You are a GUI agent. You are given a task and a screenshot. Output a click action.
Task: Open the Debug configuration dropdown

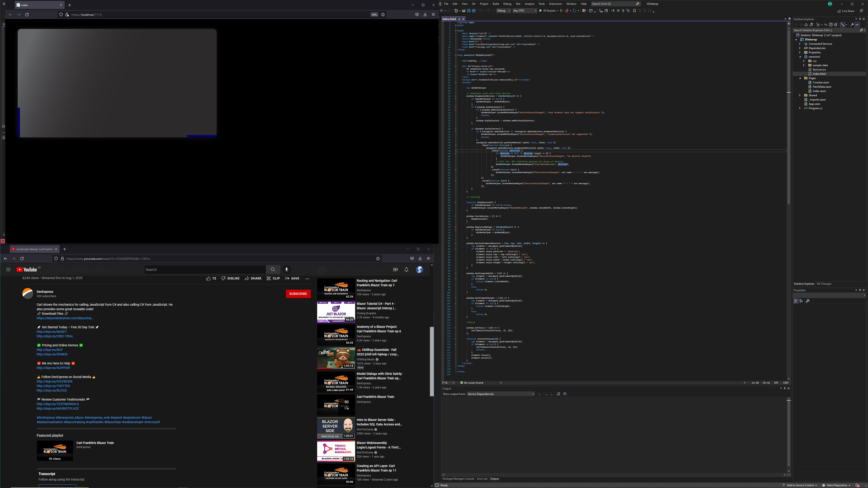tap(504, 11)
